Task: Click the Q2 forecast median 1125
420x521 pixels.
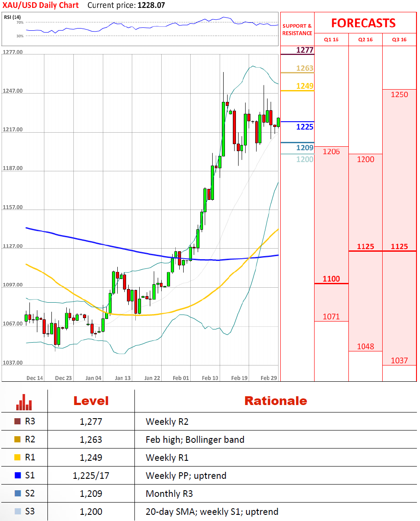Action: 366,246
